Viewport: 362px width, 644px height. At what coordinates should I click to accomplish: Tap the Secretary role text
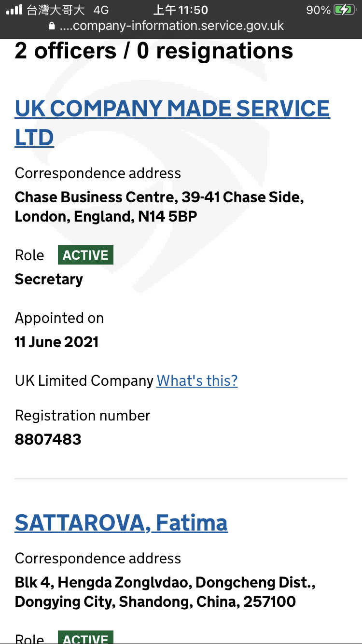49,279
